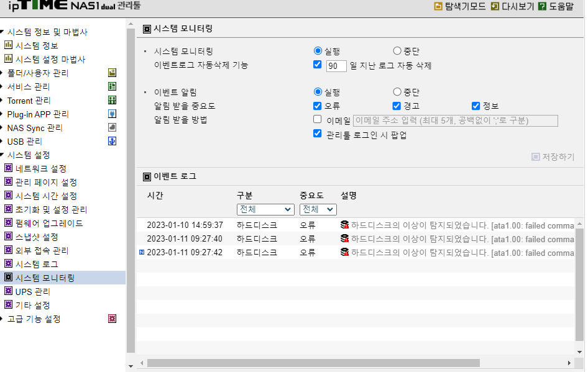Click the 도움말 help icon

pyautogui.click(x=542, y=6)
